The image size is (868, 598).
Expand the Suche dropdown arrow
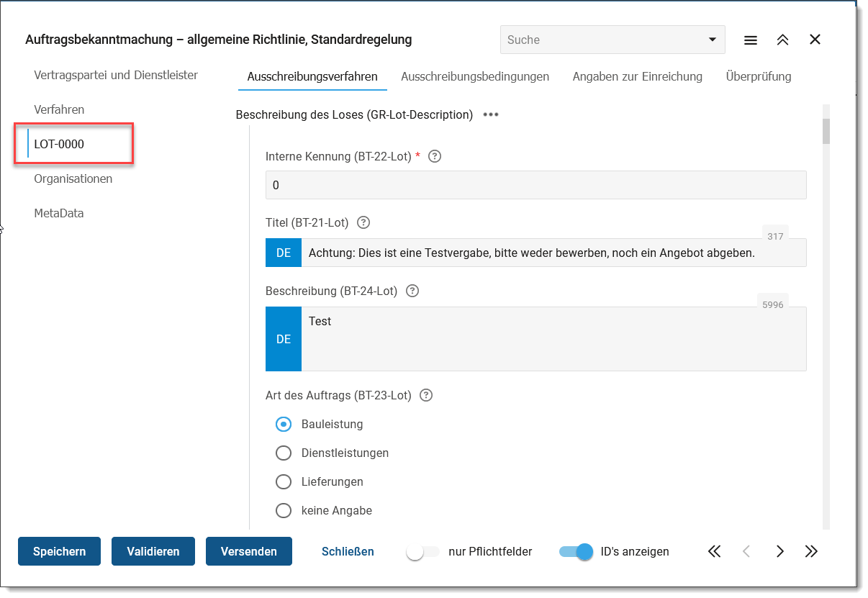point(712,40)
